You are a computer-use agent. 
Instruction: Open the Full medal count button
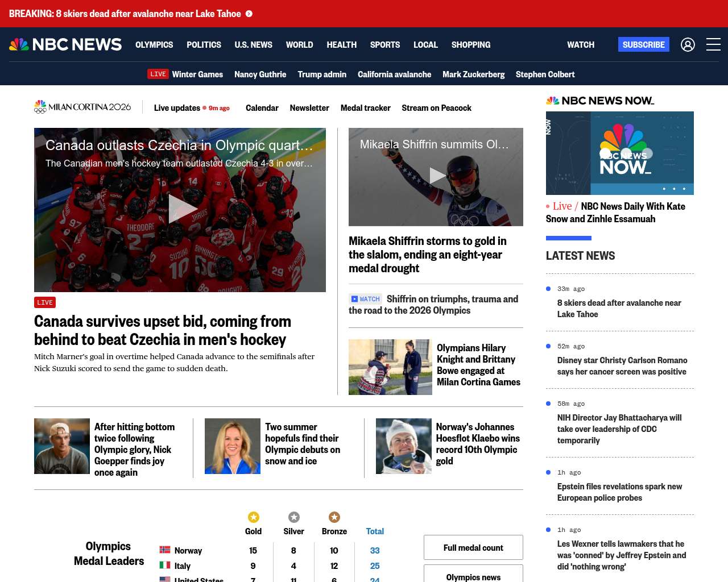click(x=473, y=547)
